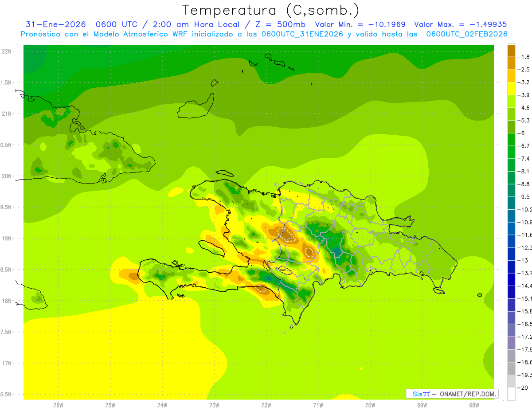Click the top dark-orange swatch above -1.8
Image resolution: width=532 pixels, height=411 pixels.
tap(511, 50)
